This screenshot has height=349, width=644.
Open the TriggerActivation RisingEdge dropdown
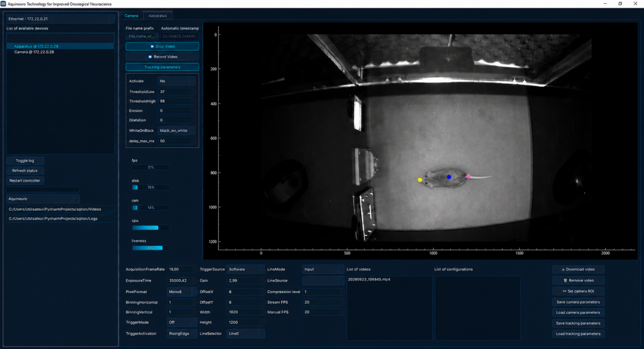click(x=182, y=333)
